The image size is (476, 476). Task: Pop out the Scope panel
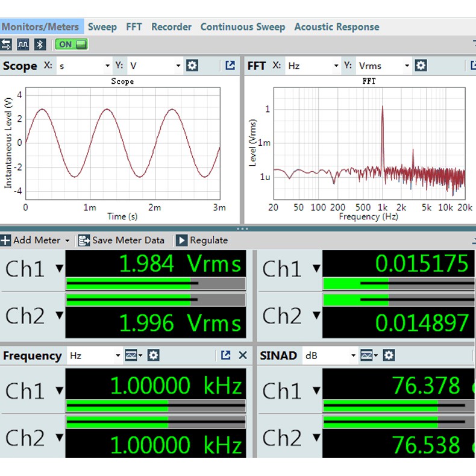(230, 66)
